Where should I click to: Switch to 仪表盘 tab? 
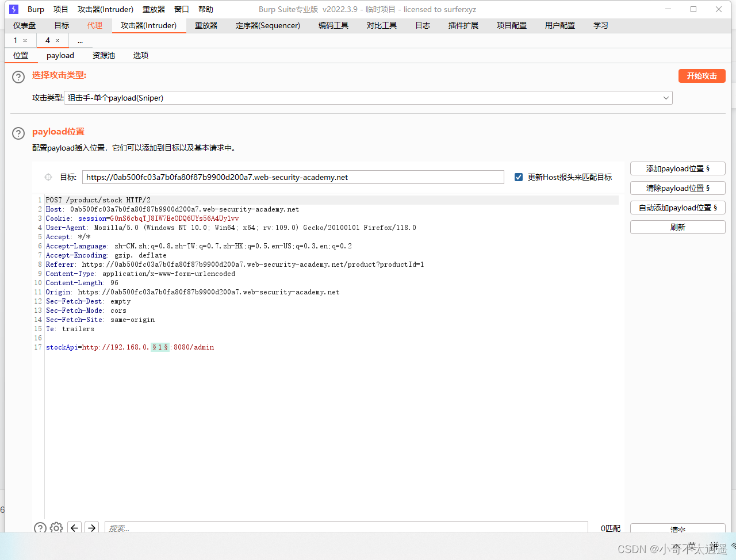pos(24,25)
